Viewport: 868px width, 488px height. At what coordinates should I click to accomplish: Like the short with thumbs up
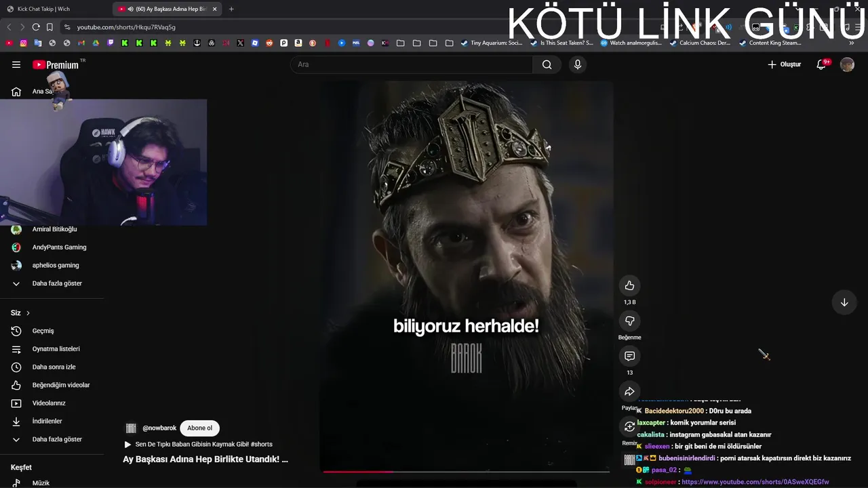coord(629,285)
